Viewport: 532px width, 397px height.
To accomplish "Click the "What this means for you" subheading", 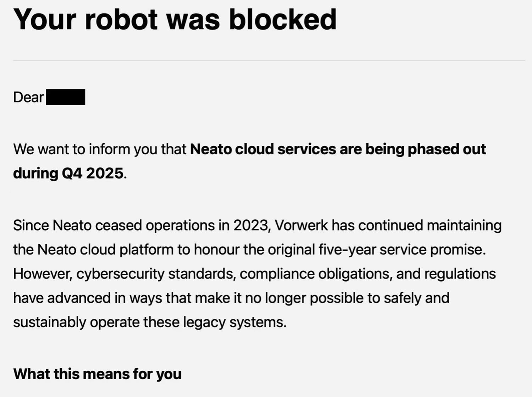I will (x=97, y=374).
